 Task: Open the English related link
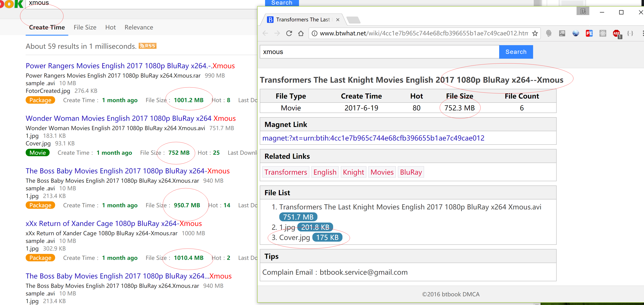(x=325, y=172)
